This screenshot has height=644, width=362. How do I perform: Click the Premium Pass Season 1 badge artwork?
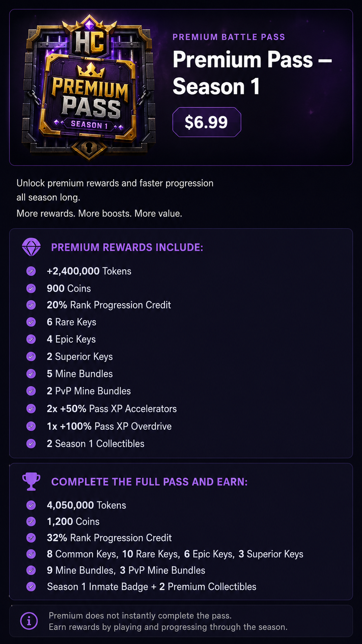click(x=89, y=87)
